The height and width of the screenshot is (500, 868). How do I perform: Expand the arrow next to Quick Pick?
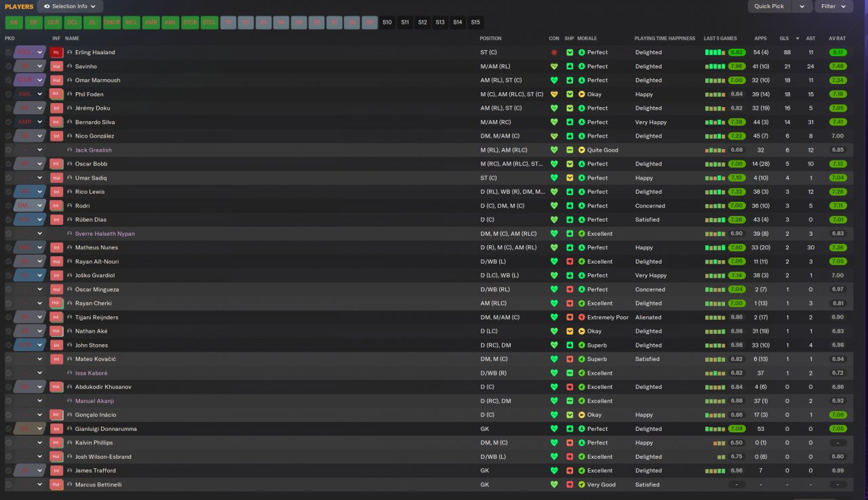point(802,6)
